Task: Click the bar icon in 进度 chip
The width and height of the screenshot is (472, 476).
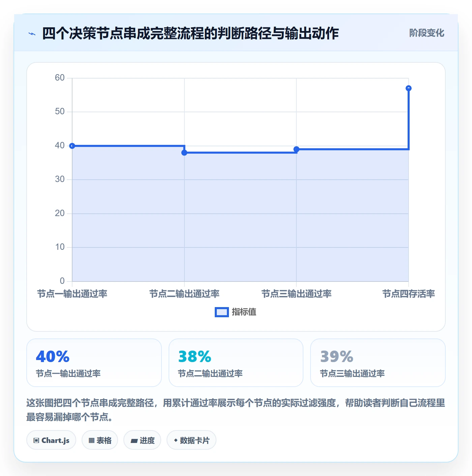Action: tap(134, 441)
